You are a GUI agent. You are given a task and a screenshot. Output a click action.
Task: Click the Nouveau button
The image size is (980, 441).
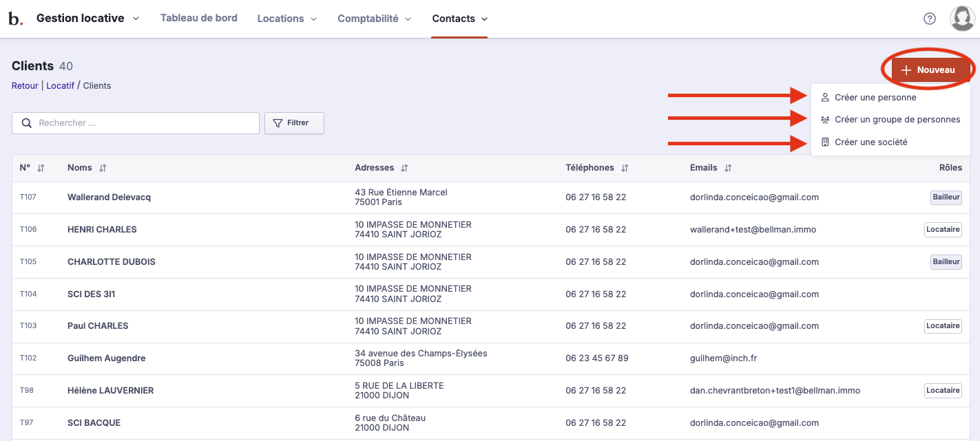[928, 69]
